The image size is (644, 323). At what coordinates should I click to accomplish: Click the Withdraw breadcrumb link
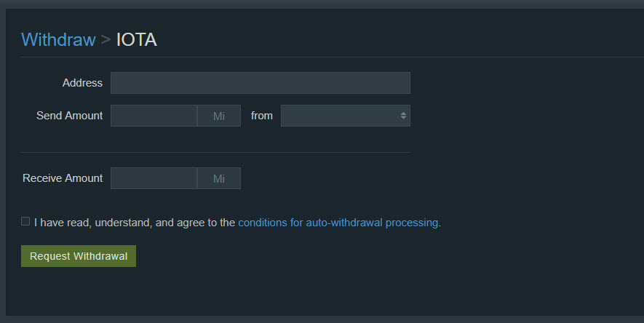point(58,39)
